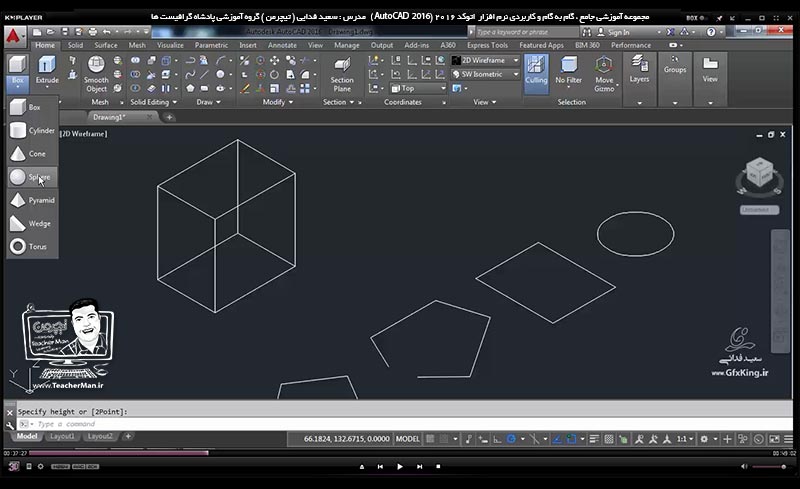
Task: Select the Pyramid primitive
Action: [x=33, y=200]
